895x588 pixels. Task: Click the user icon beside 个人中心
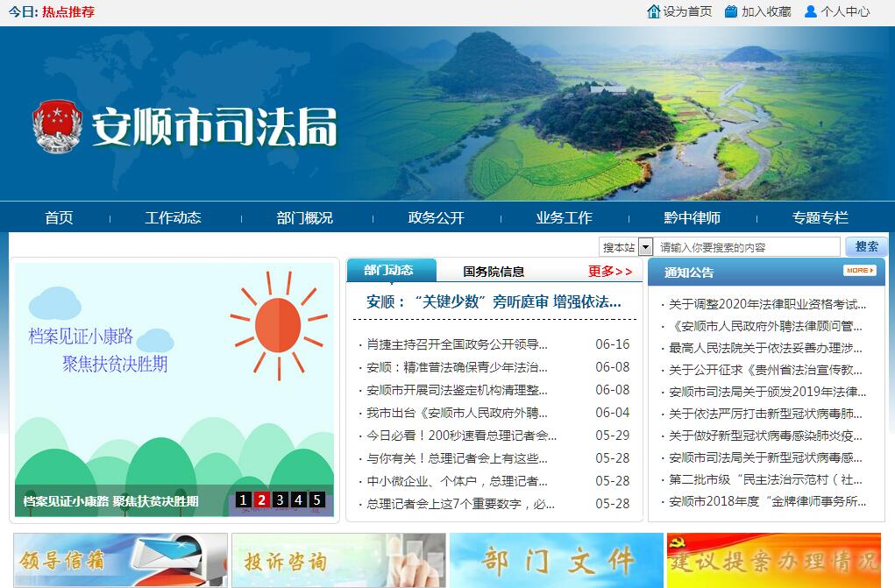pos(811,11)
